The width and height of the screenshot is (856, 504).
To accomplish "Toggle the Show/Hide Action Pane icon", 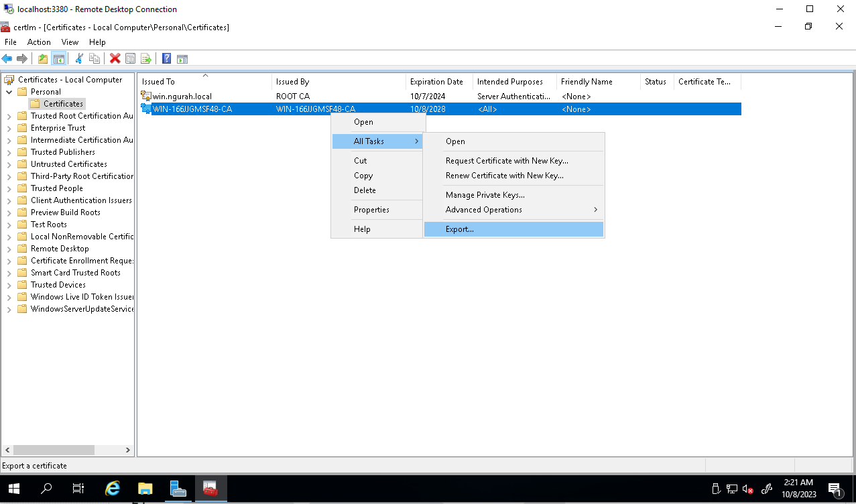I will tap(182, 59).
